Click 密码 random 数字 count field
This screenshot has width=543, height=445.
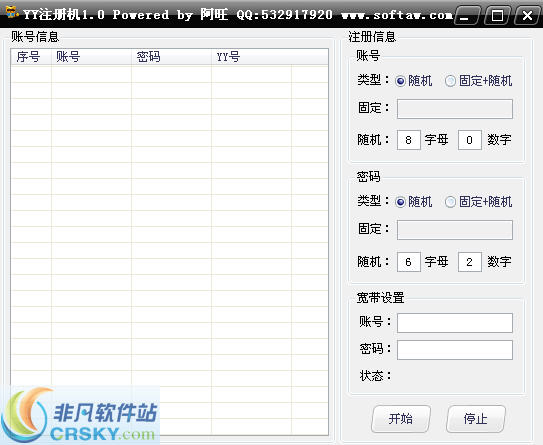click(470, 262)
